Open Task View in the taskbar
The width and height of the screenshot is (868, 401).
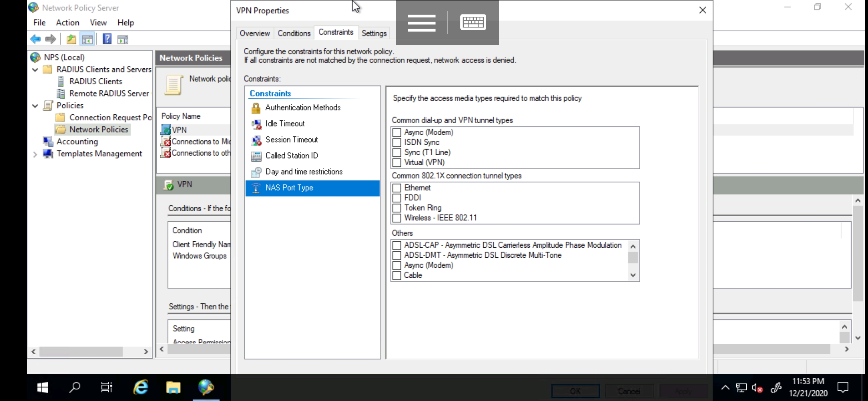(106, 388)
